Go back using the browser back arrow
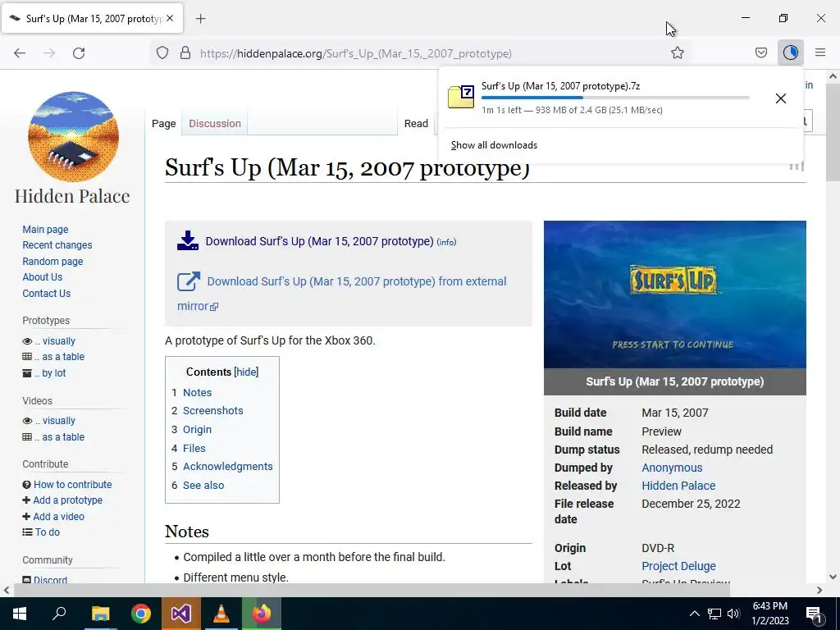Viewport: 840px width, 630px height. 20,53
